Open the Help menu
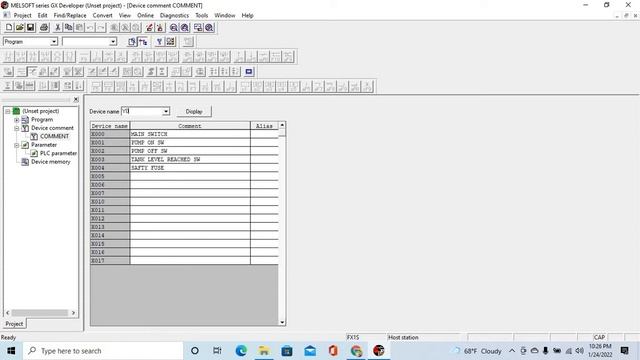Screen dimensions: 640x360 247,16
